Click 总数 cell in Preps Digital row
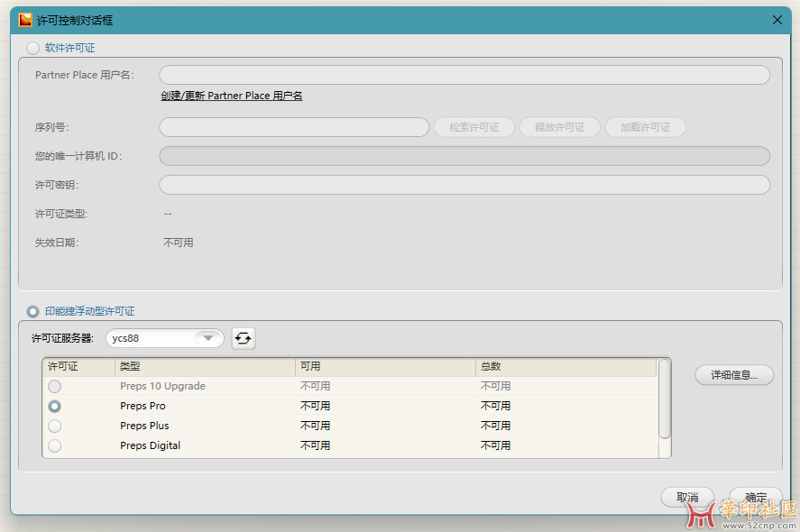The height and width of the screenshot is (532, 800). click(x=495, y=445)
